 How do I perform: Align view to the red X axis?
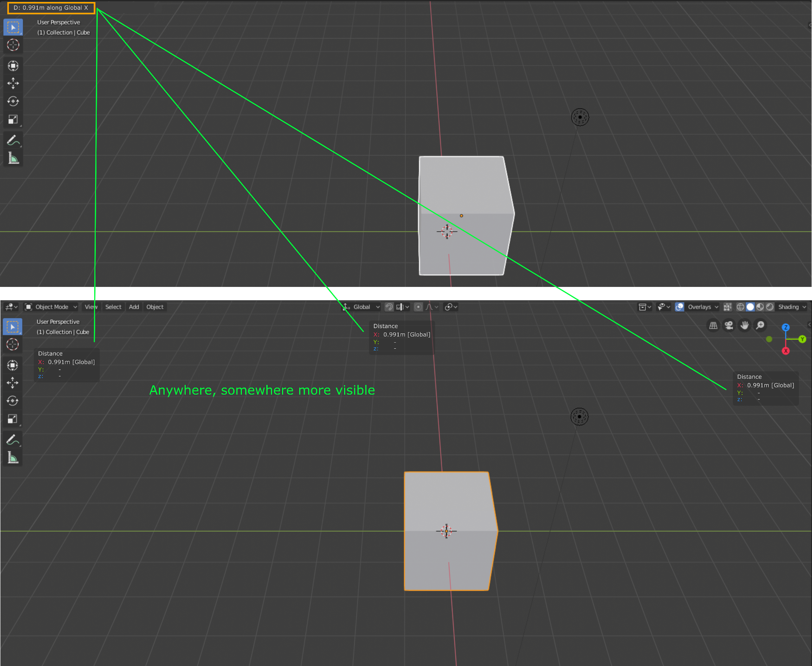786,351
